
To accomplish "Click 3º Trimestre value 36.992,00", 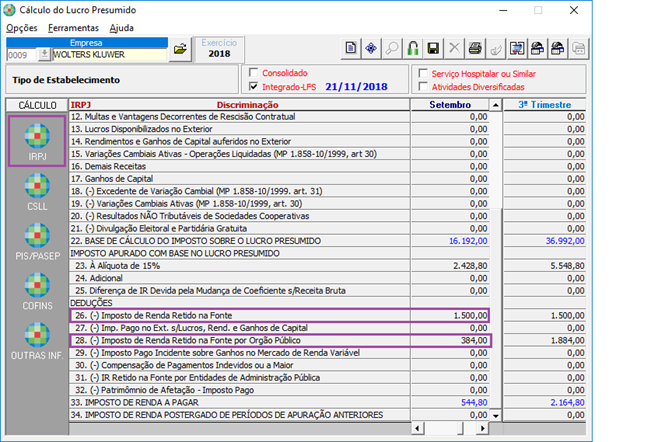I will coord(565,241).
